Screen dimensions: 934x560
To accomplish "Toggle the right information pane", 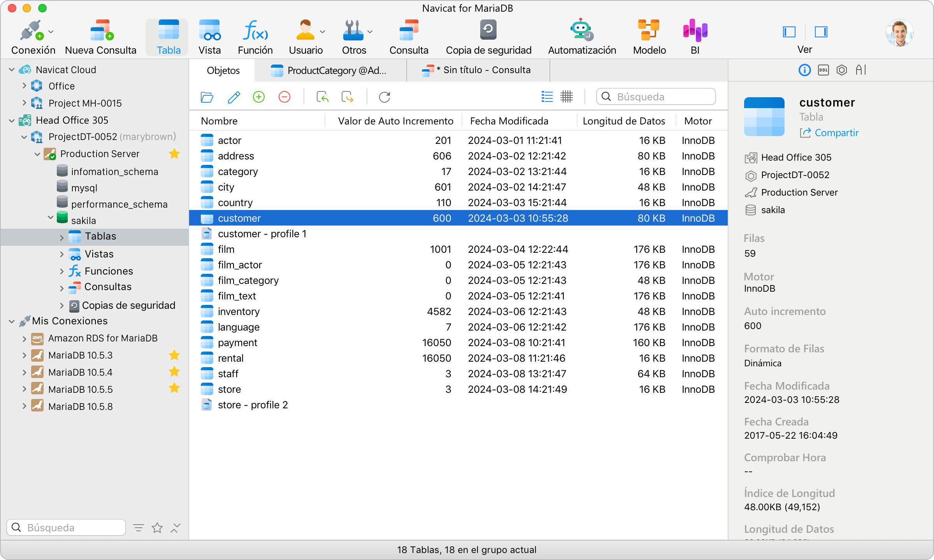I will pyautogui.click(x=821, y=32).
